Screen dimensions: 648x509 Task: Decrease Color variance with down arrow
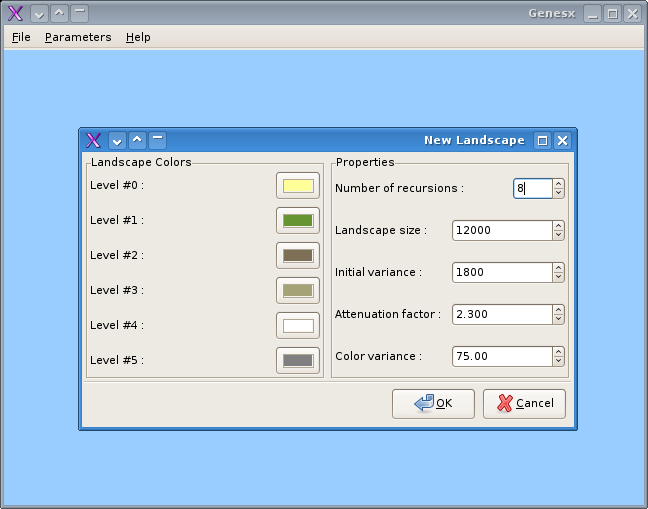coord(558,361)
